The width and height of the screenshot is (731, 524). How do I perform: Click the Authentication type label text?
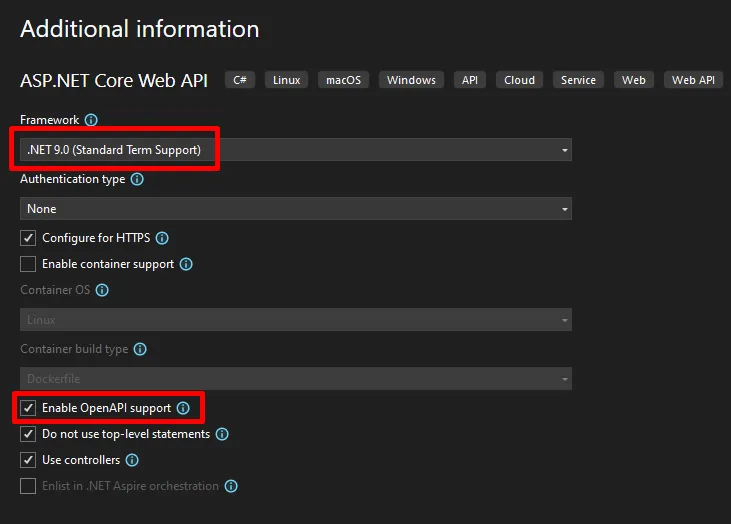coord(72,179)
